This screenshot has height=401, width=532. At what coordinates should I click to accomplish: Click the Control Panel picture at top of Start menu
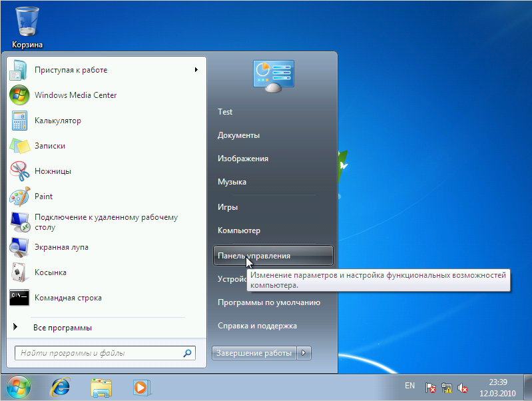tap(274, 77)
